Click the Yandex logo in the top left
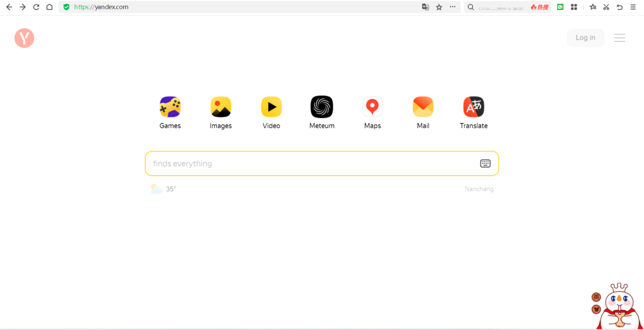Viewport: 644px width, 330px height. click(24, 38)
